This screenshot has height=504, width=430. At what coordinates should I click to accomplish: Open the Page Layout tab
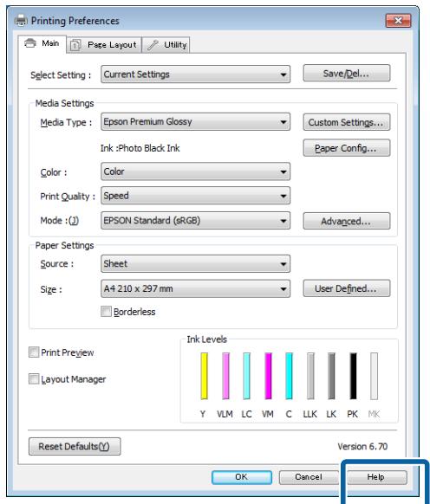click(x=104, y=45)
